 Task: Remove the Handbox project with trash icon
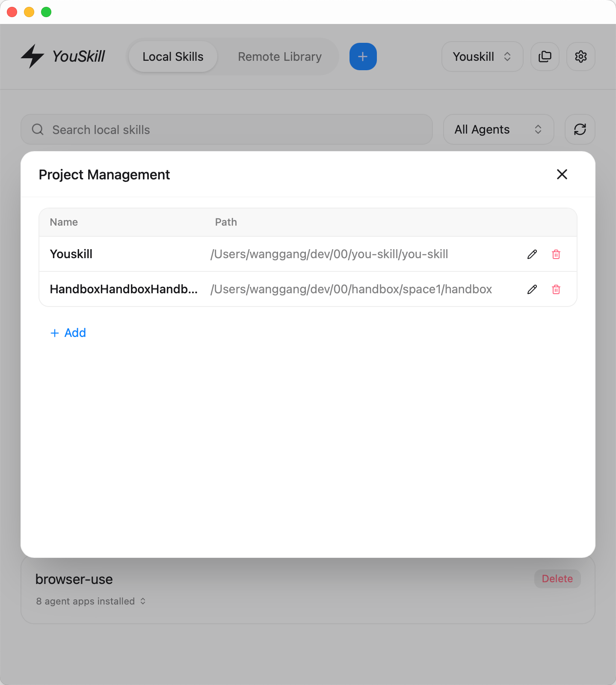click(556, 289)
